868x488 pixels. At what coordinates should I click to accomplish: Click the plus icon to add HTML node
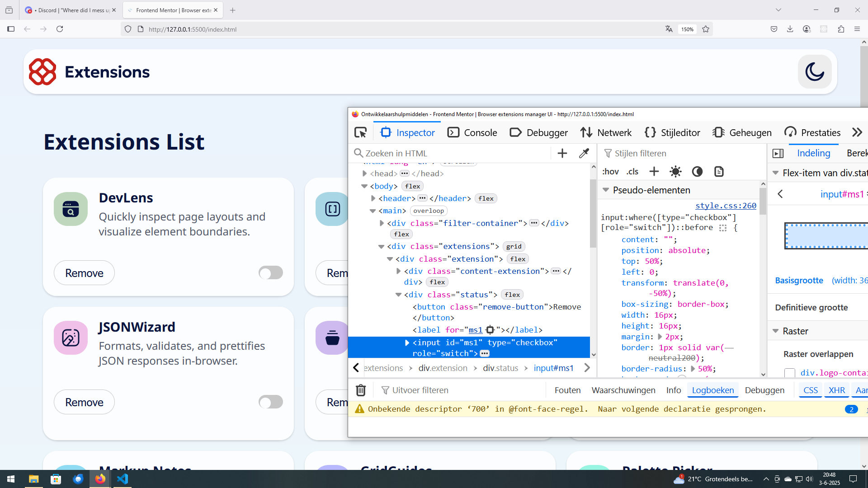(562, 153)
